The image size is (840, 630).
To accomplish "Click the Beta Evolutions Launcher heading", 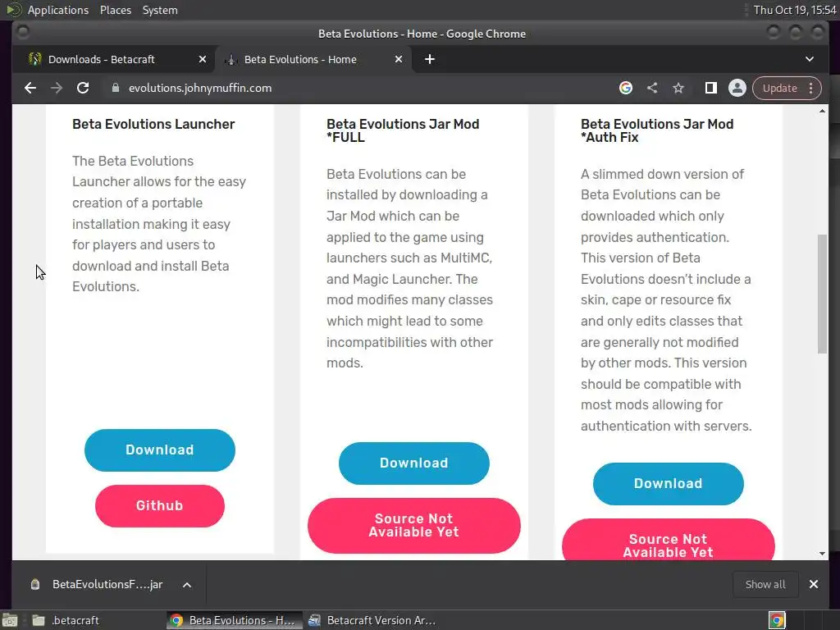I will [x=153, y=125].
